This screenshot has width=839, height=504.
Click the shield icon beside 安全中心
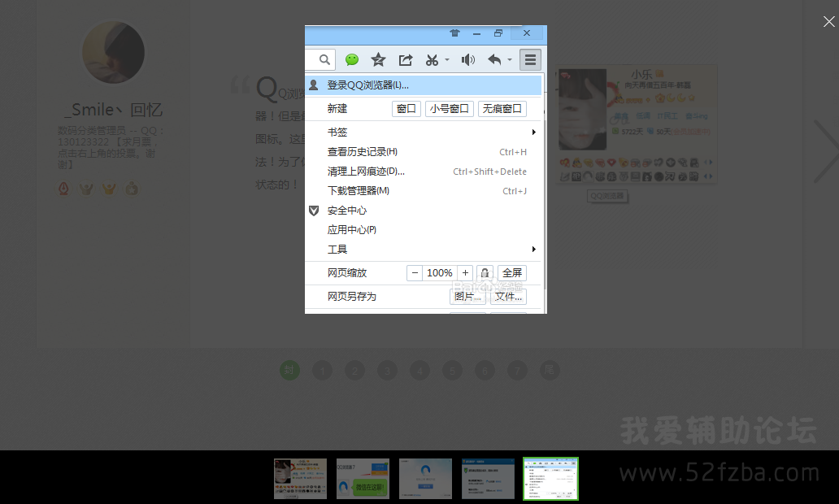tap(314, 211)
